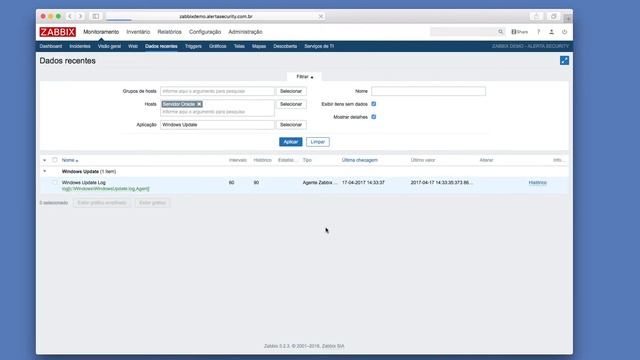Remove Servidor Oracle host tag

pyautogui.click(x=199, y=104)
